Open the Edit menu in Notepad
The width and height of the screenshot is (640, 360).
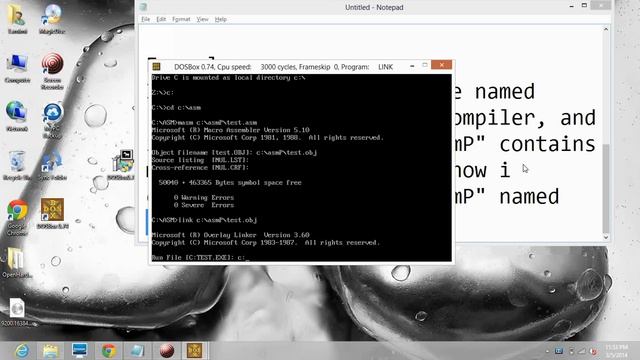pyautogui.click(x=161, y=19)
